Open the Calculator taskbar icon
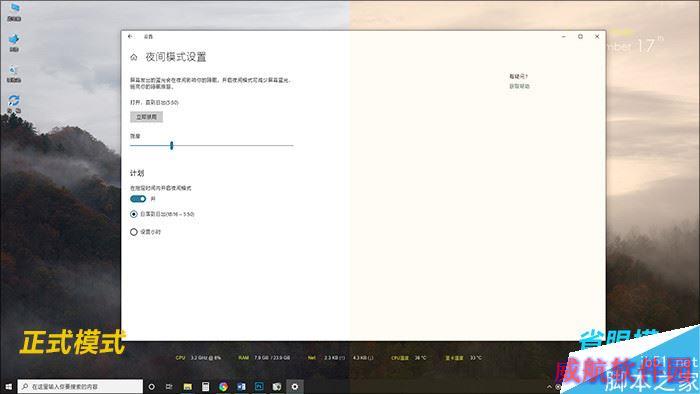 (x=205, y=387)
